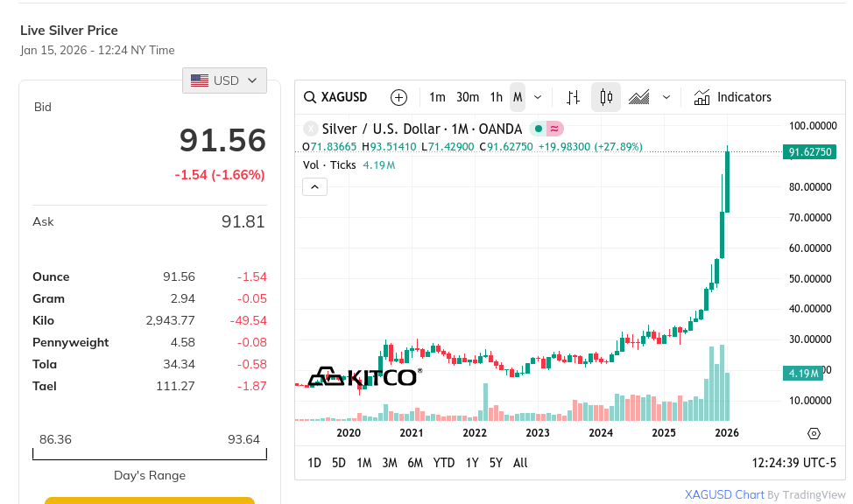Click the Kilo price 2,943.77
The width and height of the screenshot is (853, 504).
point(170,321)
